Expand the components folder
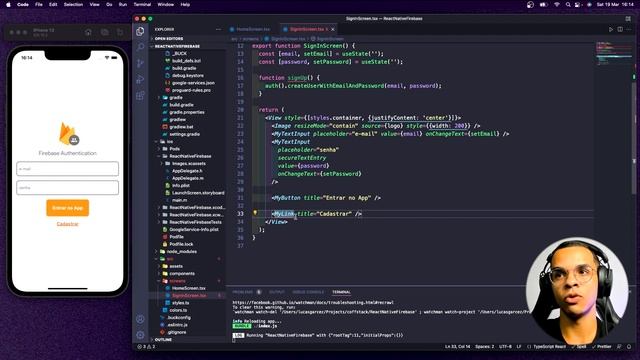 pyautogui.click(x=182, y=273)
